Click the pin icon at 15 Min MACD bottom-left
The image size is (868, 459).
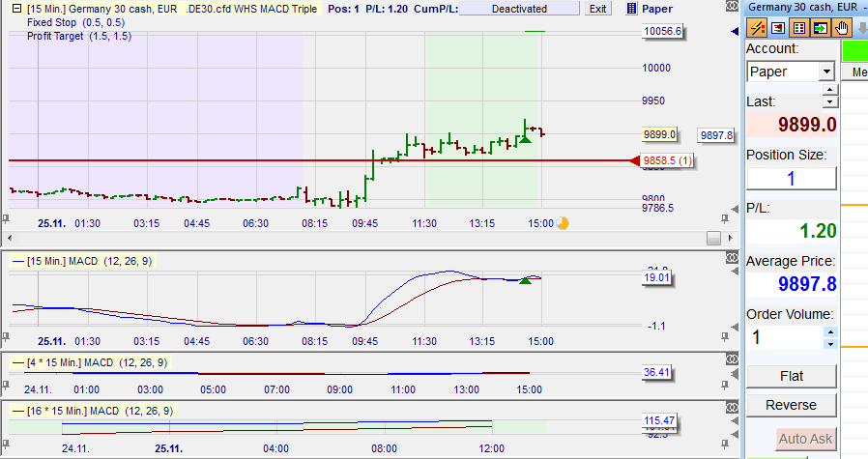click(6, 336)
